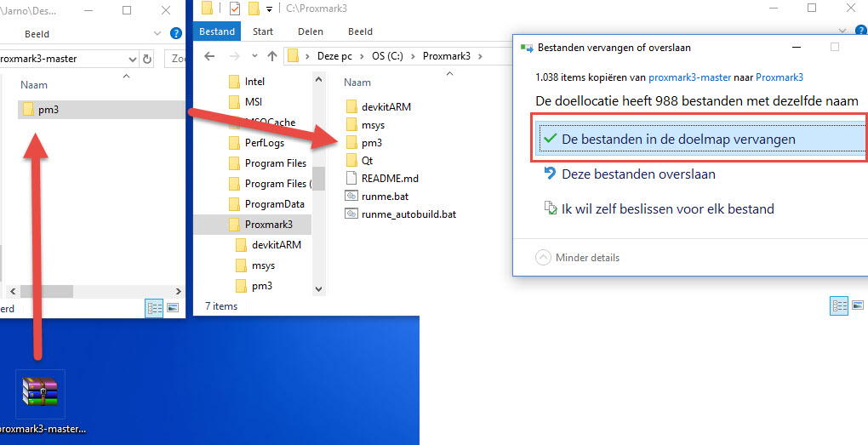868x445 pixels.
Task: Open the recent locations dropdown next to Forward
Action: point(254,56)
